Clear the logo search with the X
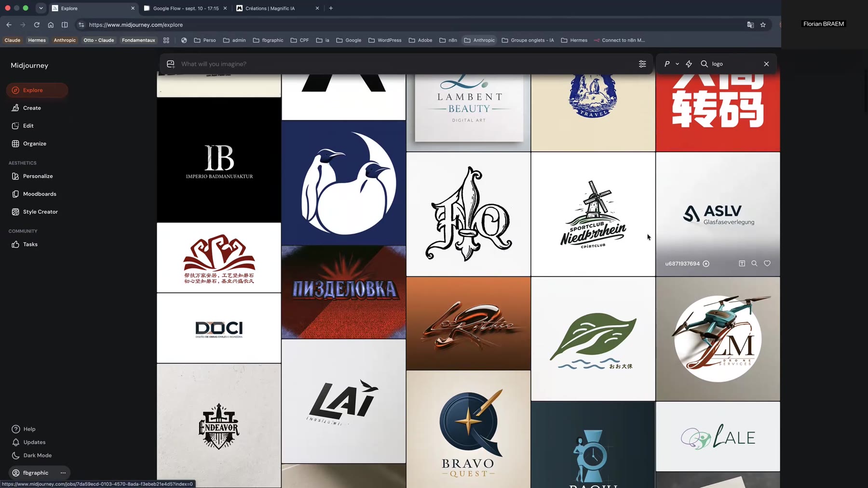The height and width of the screenshot is (488, 868). 766,64
